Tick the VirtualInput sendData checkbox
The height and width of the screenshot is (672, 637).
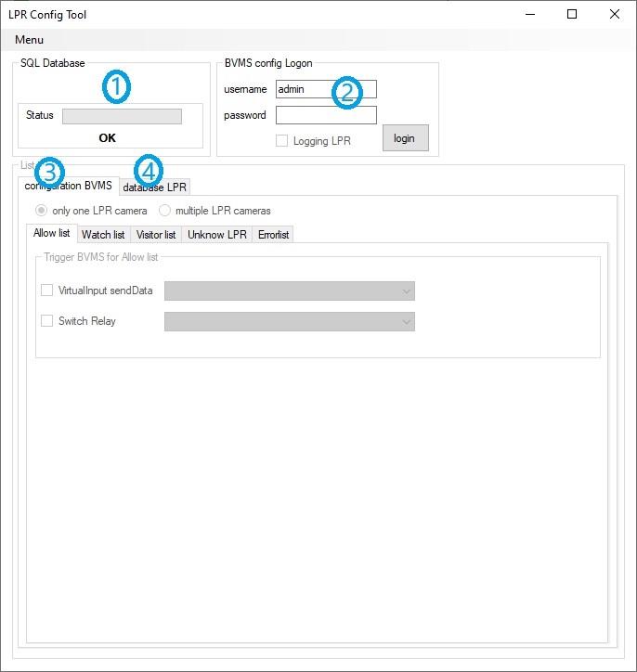[x=47, y=291]
